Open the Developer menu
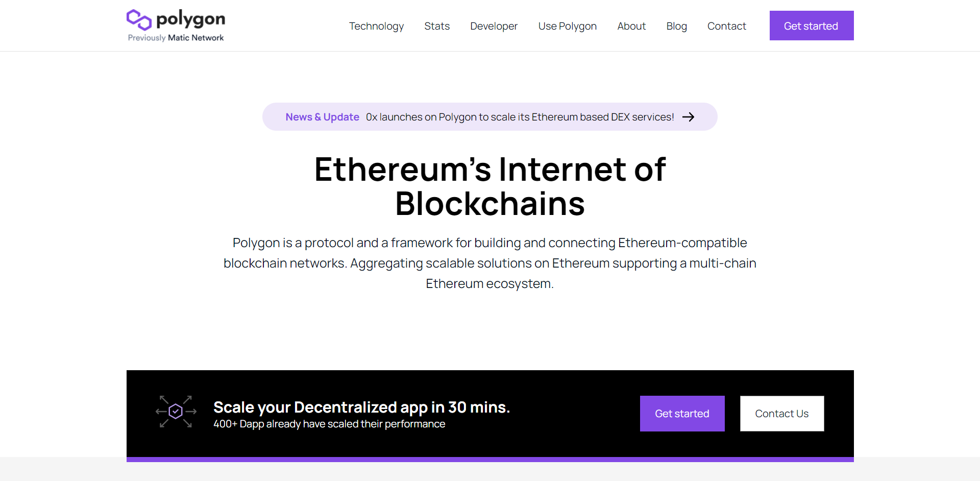The width and height of the screenshot is (980, 481). click(x=494, y=26)
